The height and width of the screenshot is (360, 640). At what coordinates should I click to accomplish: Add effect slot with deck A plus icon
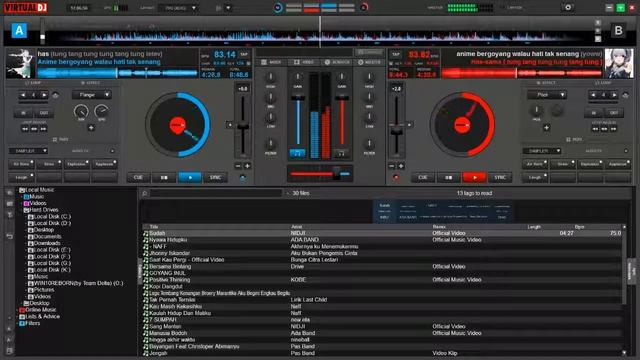[x=91, y=128]
